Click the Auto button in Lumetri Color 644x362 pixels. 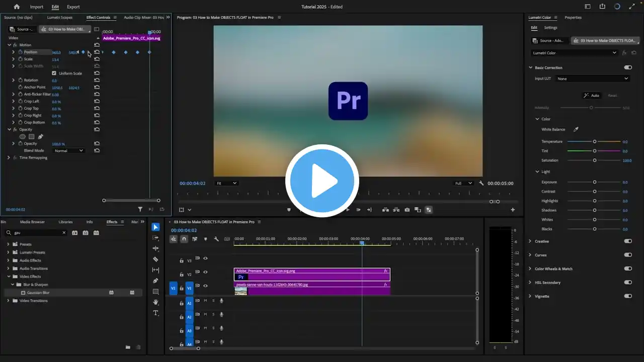pos(591,96)
